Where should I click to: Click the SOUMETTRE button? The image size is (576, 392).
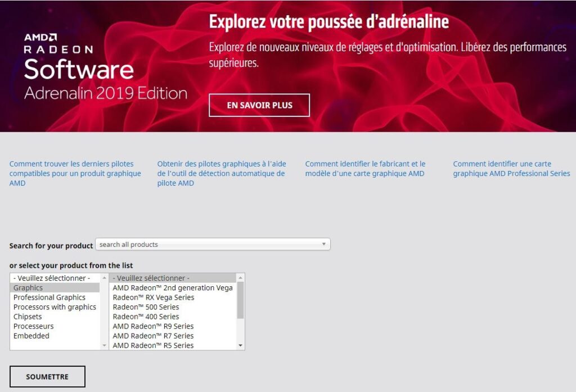click(x=47, y=377)
